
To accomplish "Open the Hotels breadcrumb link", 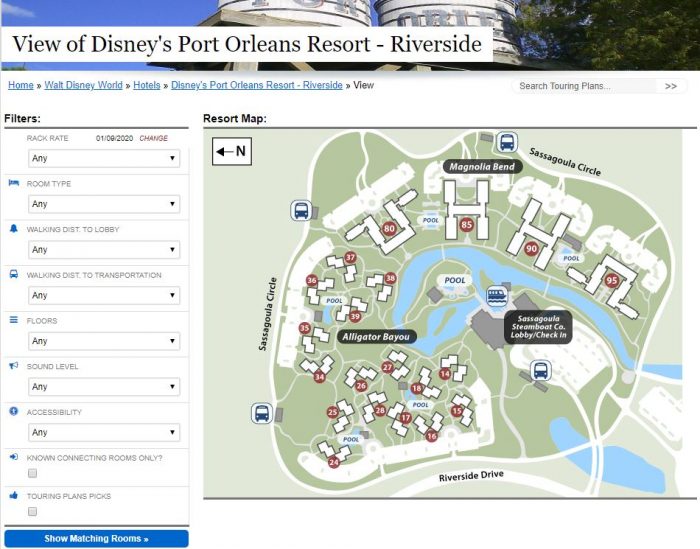I will 146,85.
